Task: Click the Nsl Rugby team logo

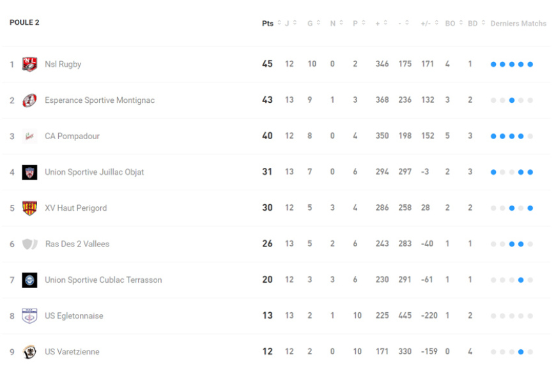Action: [x=29, y=64]
